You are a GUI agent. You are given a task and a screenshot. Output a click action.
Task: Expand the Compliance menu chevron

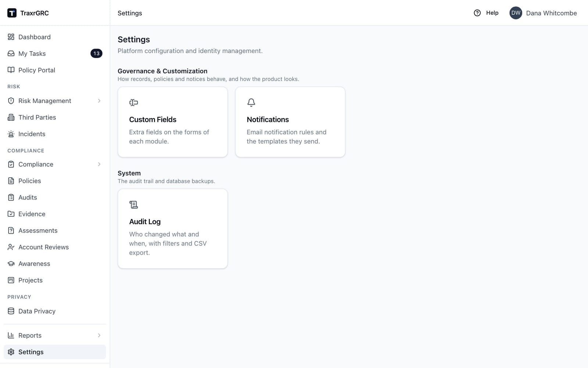[99, 164]
